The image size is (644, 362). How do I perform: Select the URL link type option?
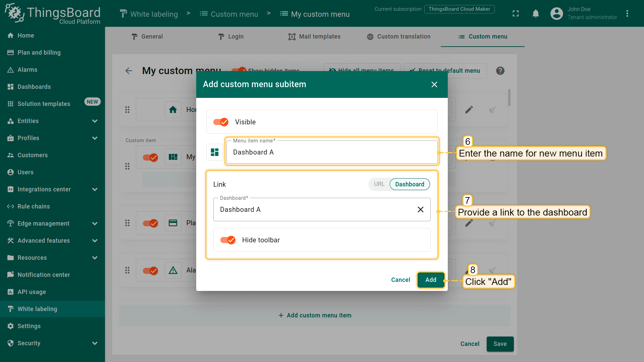click(x=379, y=184)
